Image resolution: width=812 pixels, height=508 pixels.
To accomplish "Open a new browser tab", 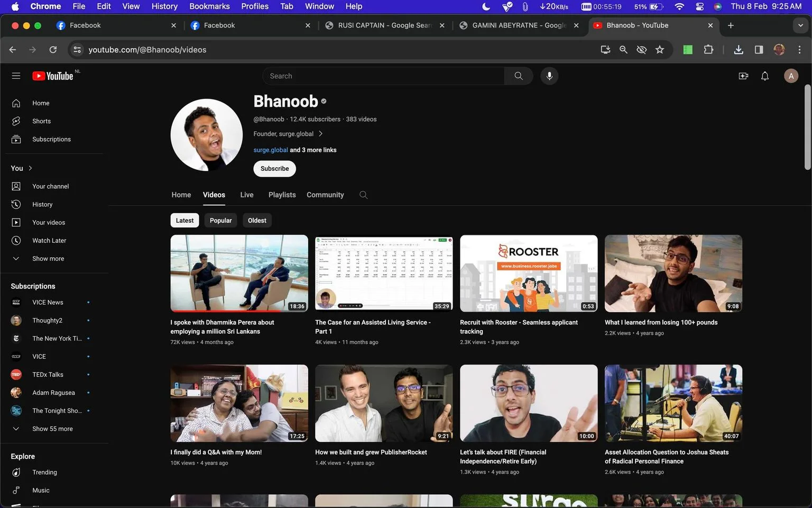I will click(731, 25).
